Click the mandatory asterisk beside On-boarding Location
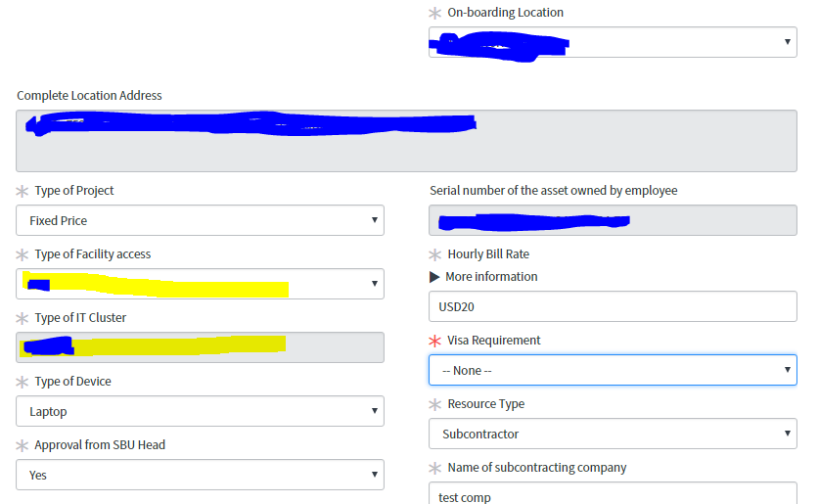The height and width of the screenshot is (504, 819). 435,13
